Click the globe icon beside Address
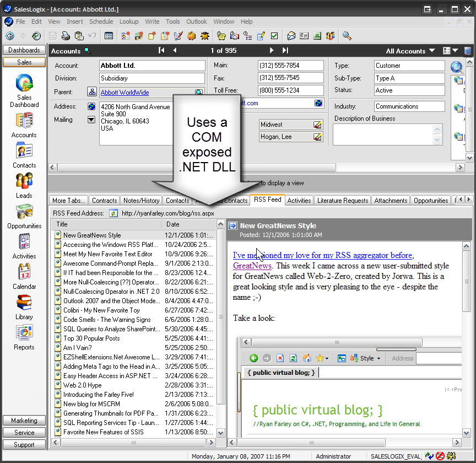 coord(91,106)
